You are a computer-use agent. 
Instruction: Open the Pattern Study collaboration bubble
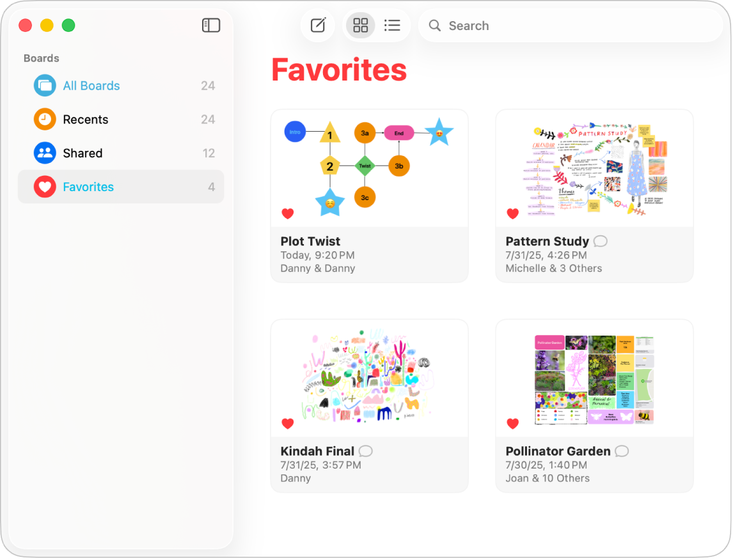600,241
